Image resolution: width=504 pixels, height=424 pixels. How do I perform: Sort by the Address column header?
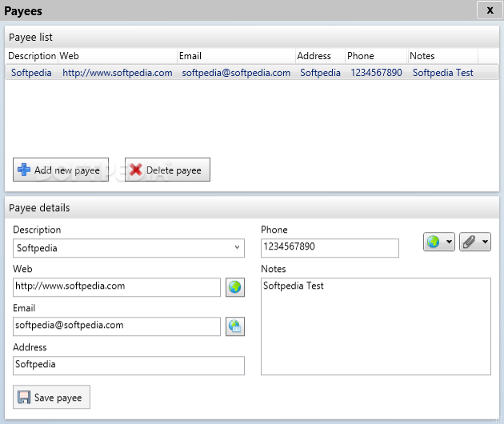click(x=321, y=56)
